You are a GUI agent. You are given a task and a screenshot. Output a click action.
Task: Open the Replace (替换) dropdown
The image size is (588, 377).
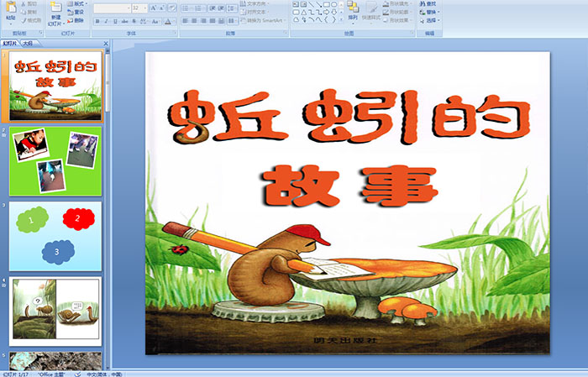(429, 12)
